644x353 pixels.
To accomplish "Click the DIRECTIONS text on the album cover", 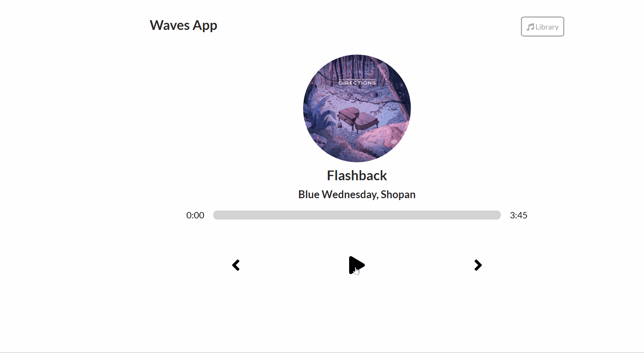I will point(357,83).
